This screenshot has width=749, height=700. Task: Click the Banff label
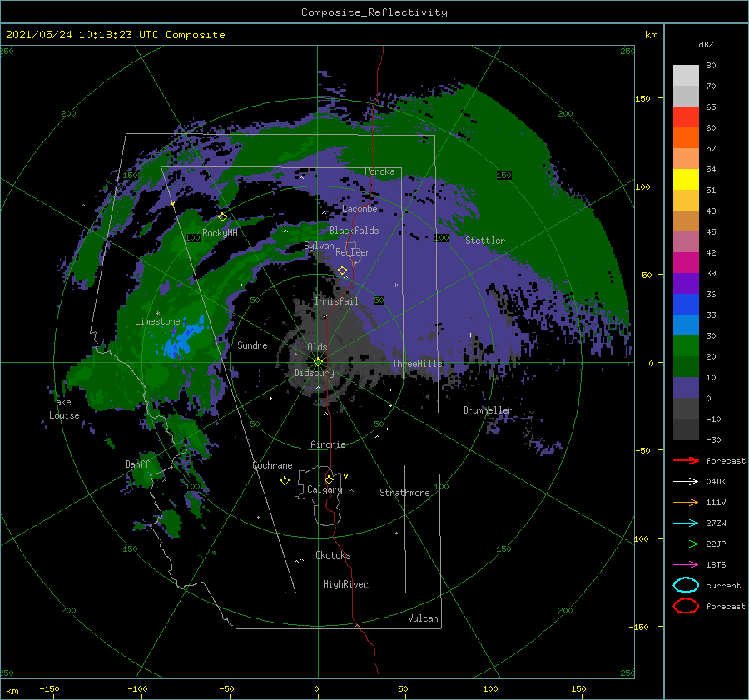point(137,464)
